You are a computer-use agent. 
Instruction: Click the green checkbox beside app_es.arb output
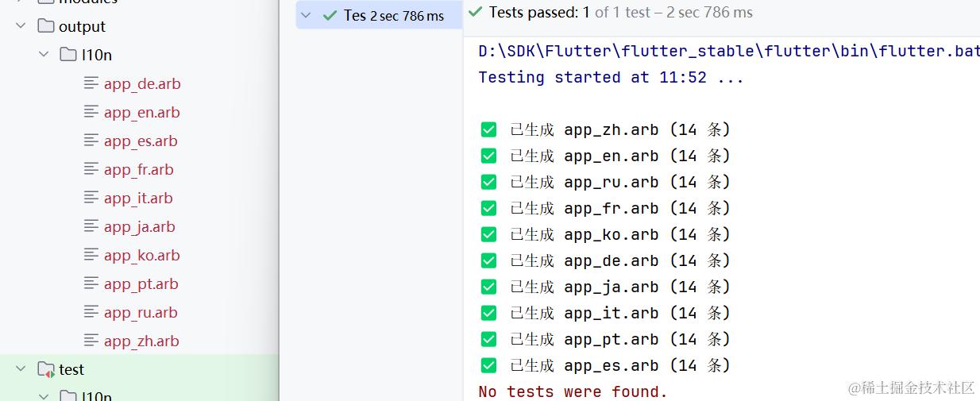tap(488, 365)
